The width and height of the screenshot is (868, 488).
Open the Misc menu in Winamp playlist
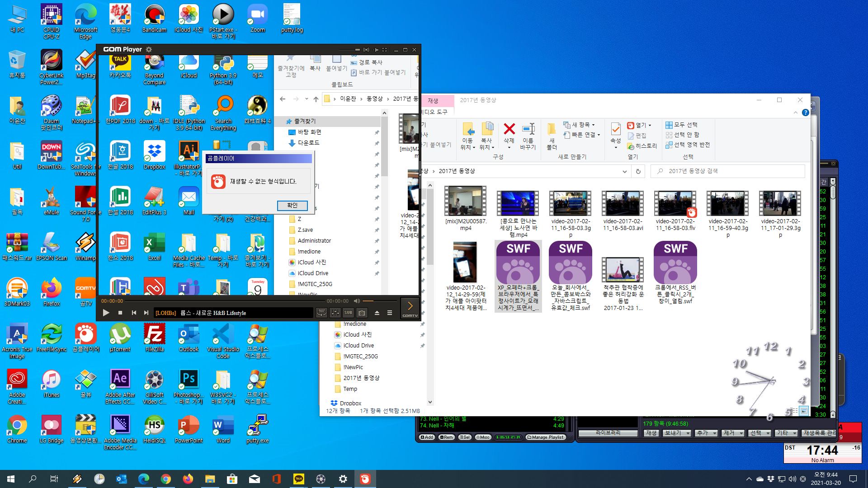click(x=483, y=437)
